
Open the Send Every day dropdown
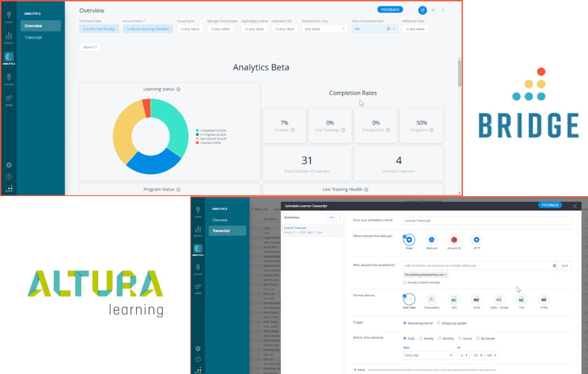coord(428,355)
